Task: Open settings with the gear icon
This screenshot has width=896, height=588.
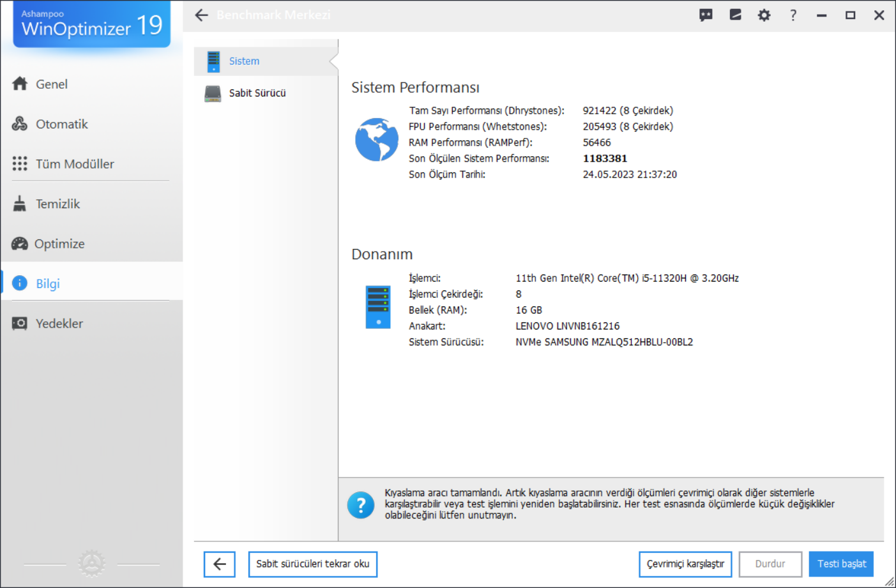Action: pyautogui.click(x=764, y=15)
